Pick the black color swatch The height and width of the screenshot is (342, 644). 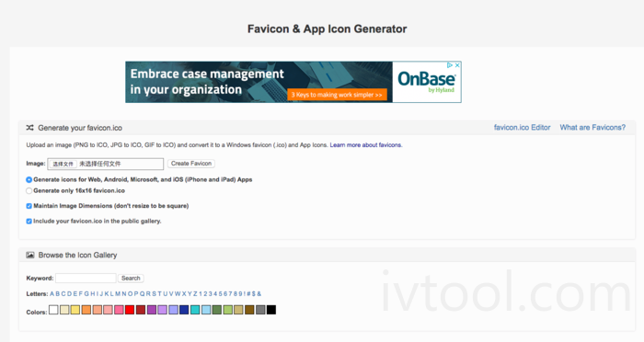(x=271, y=310)
